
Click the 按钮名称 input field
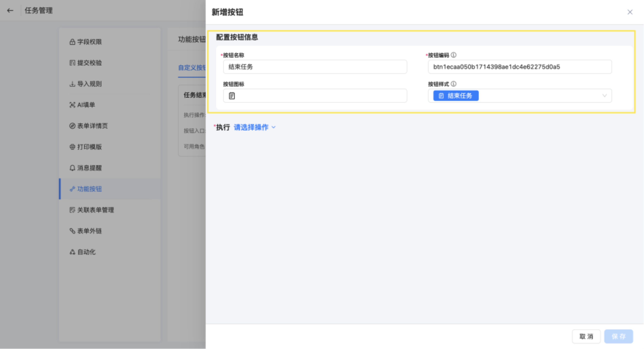point(315,67)
